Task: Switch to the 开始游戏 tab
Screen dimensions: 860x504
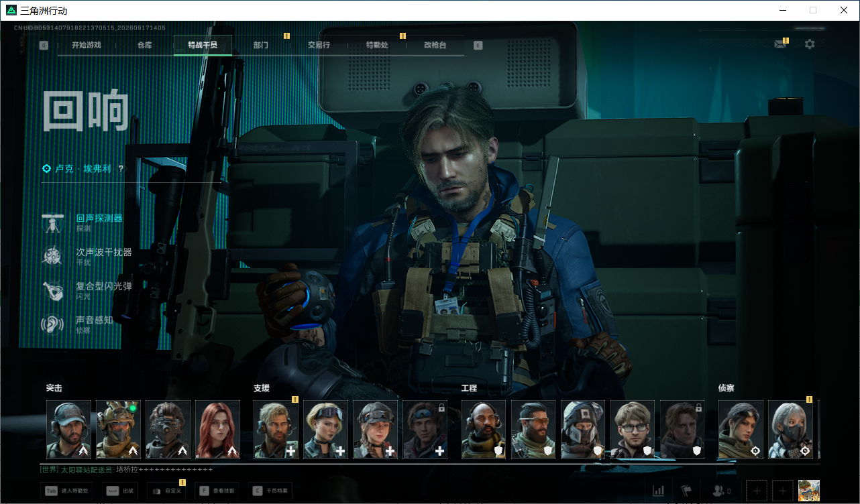Action: point(87,46)
